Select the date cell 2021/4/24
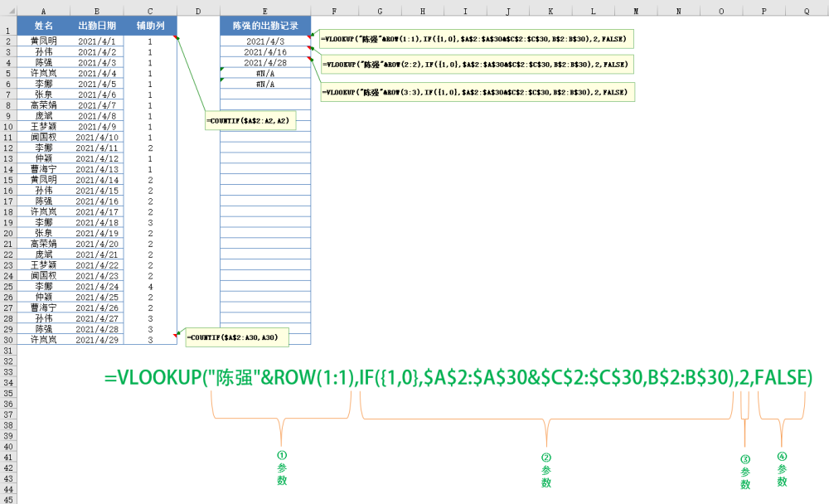The image size is (829, 504). (x=97, y=286)
